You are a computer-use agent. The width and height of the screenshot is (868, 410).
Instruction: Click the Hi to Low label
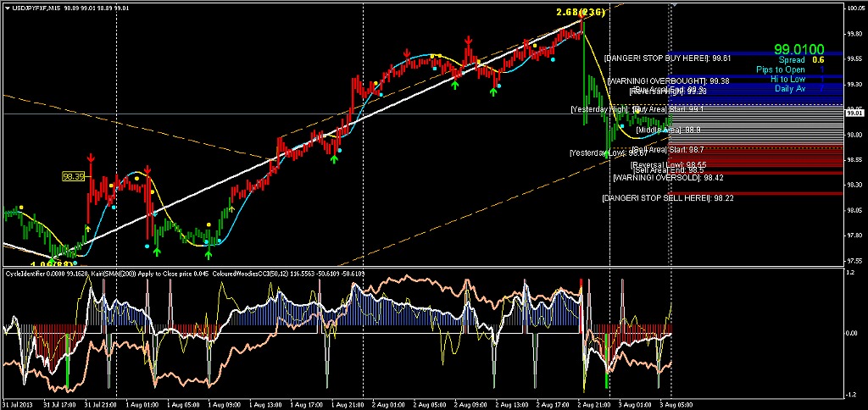point(787,79)
